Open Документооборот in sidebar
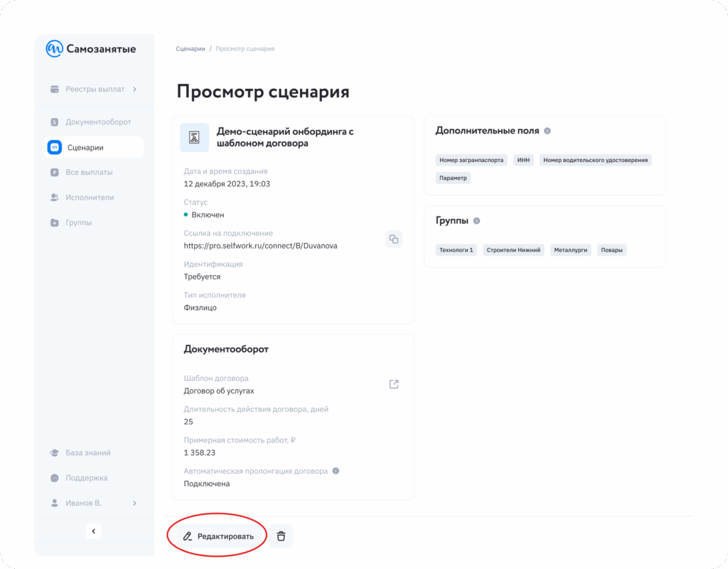 coord(98,122)
